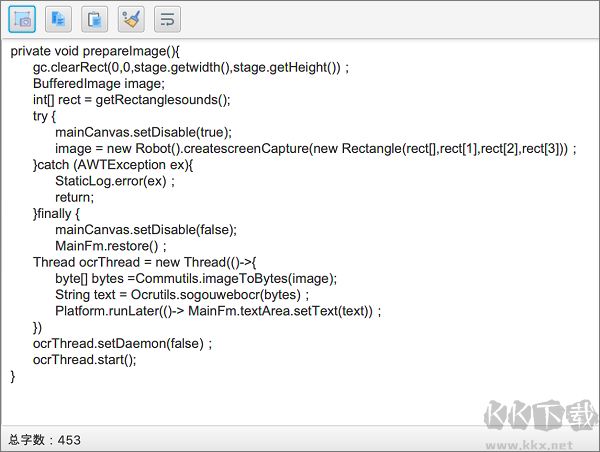Click line 'MainFm.restore() ;'
Image resolution: width=600 pixels, height=452 pixels.
(x=111, y=246)
